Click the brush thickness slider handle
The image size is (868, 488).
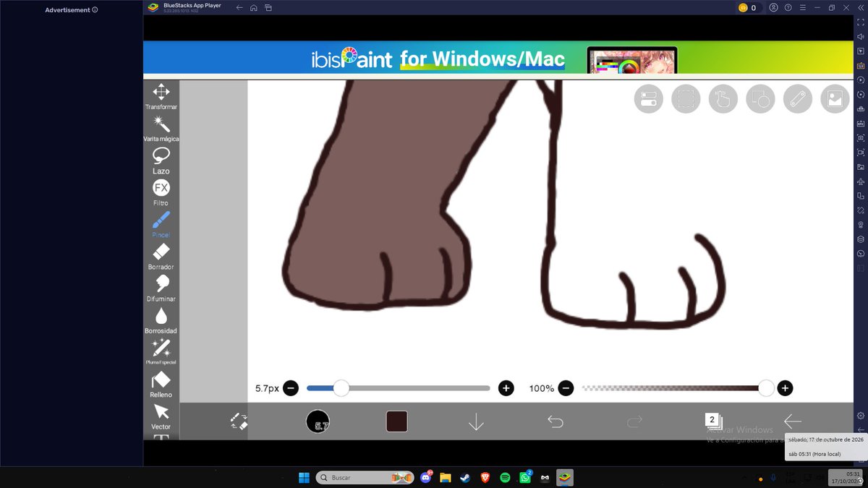pyautogui.click(x=341, y=388)
